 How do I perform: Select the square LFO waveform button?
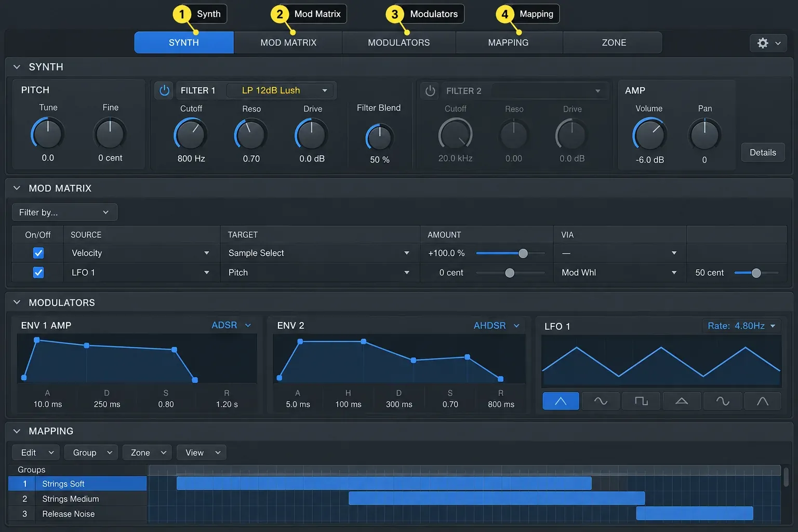point(641,401)
